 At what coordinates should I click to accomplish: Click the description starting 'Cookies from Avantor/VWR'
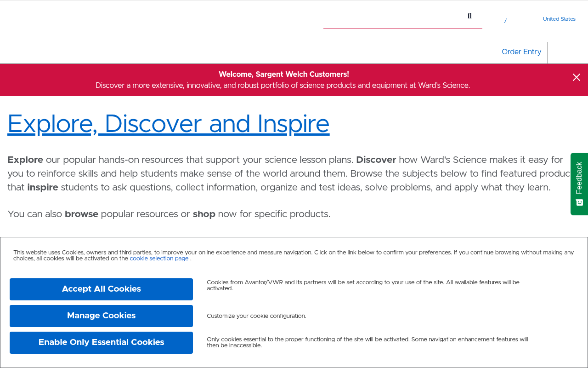[363, 285]
